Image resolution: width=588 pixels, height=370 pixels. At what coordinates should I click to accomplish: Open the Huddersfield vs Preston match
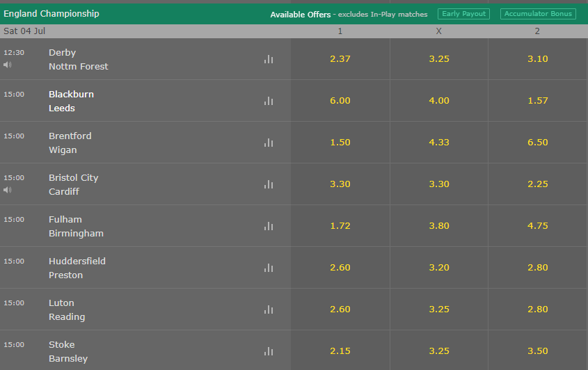[x=77, y=268]
